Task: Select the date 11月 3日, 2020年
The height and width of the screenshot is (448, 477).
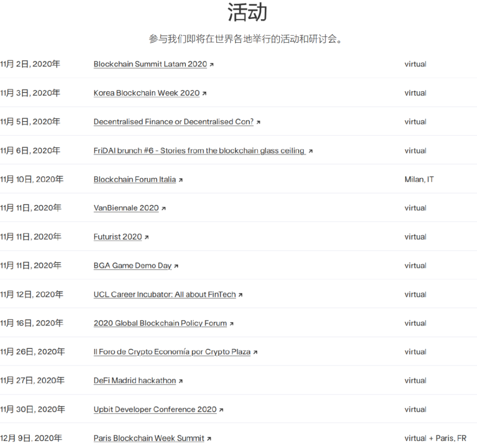Action: (30, 93)
